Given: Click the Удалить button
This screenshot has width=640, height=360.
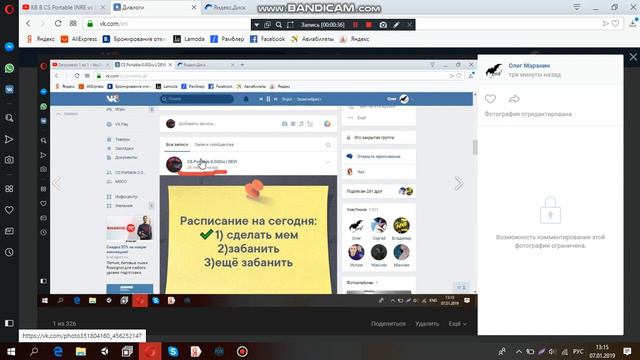Looking at the screenshot, I should pos(427,324).
